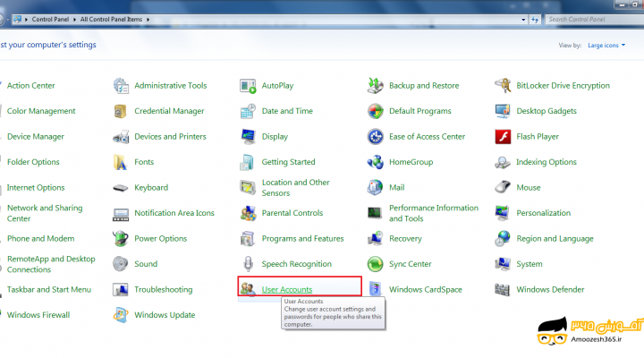Image resolution: width=644 pixels, height=358 pixels.
Task: Open Folder Options link
Action: click(33, 162)
